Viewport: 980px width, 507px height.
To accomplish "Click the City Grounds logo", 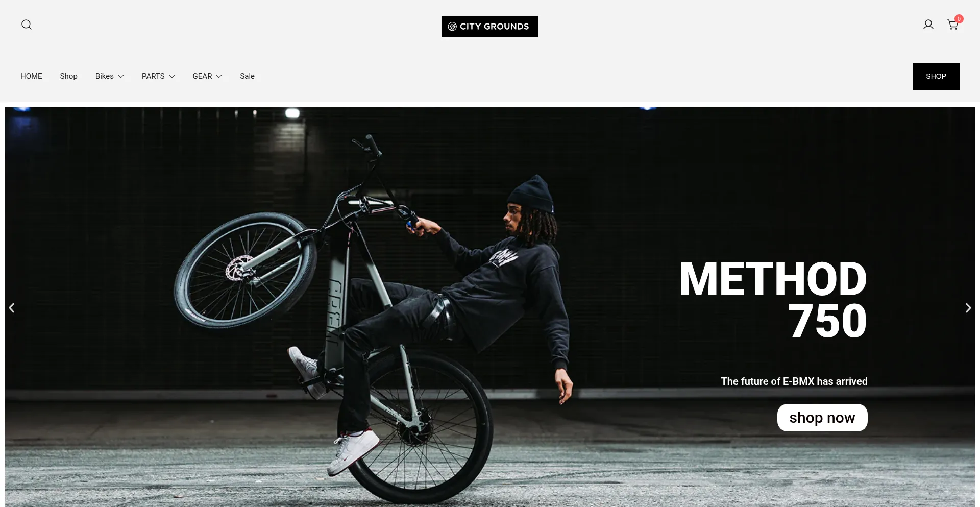I will click(x=489, y=27).
